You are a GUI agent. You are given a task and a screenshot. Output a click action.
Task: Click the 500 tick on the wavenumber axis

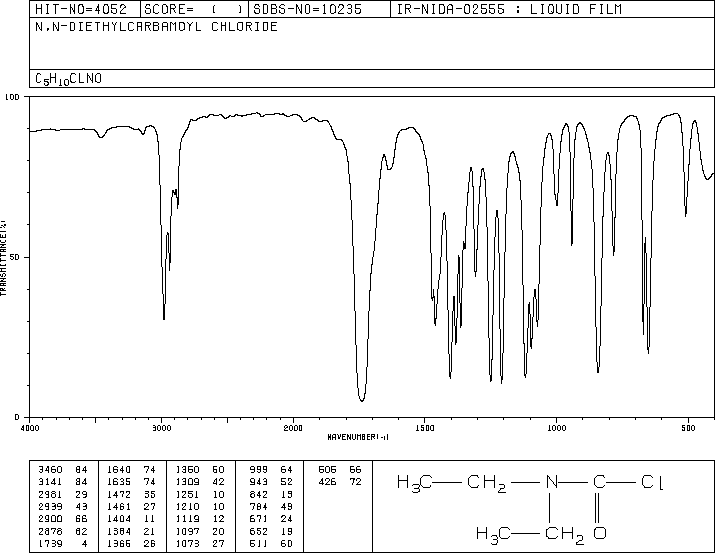coord(688,428)
